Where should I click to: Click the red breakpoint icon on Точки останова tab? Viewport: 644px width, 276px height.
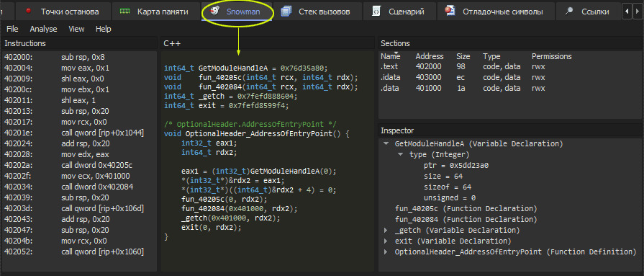pyautogui.click(x=29, y=12)
